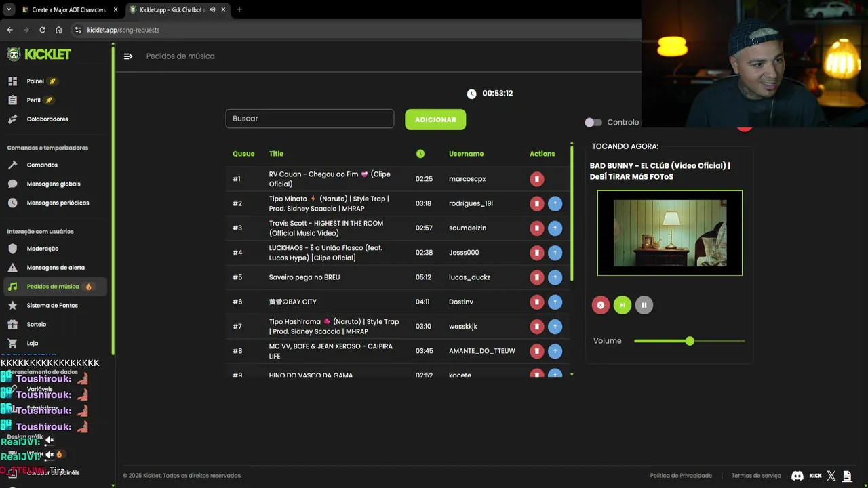The height and width of the screenshot is (488, 868).
Task: Delete the RV Cauan song request
Action: pos(536,179)
